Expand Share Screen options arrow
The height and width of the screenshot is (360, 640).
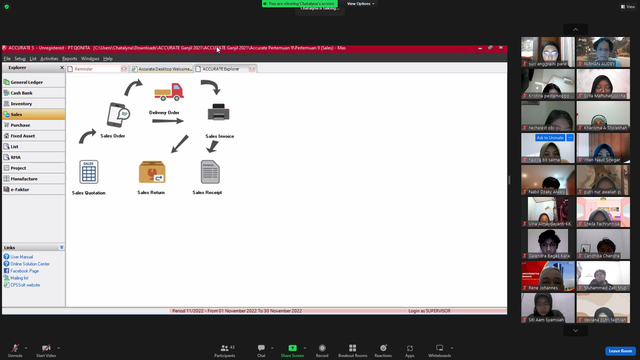[x=305, y=348]
